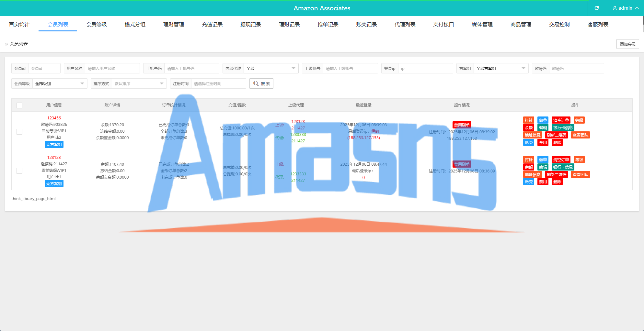644x331 pixels.
Task: Open the 代理列表 tab
Action: (405, 25)
